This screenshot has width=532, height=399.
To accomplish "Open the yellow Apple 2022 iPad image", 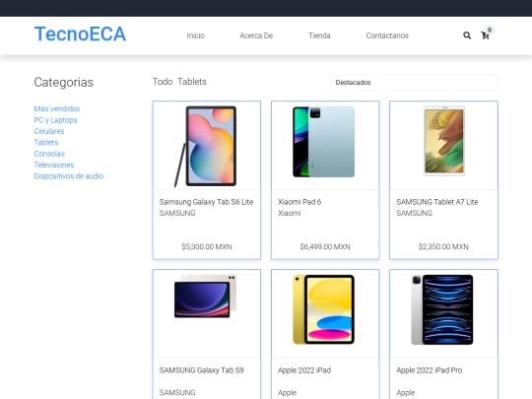I will (324, 309).
